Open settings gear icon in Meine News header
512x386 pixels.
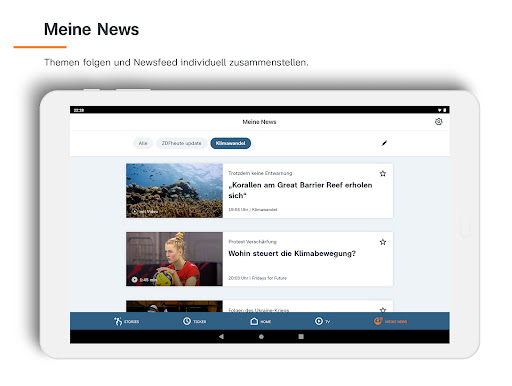(x=438, y=122)
